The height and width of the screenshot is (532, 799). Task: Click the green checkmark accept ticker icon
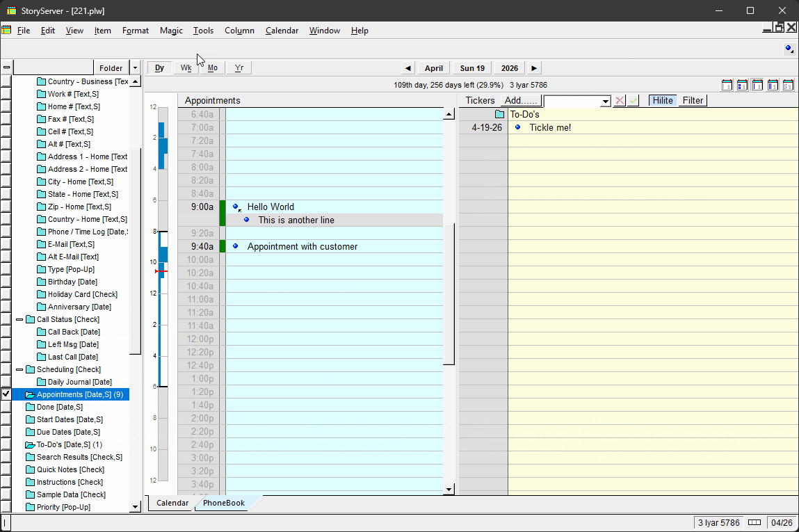click(633, 100)
